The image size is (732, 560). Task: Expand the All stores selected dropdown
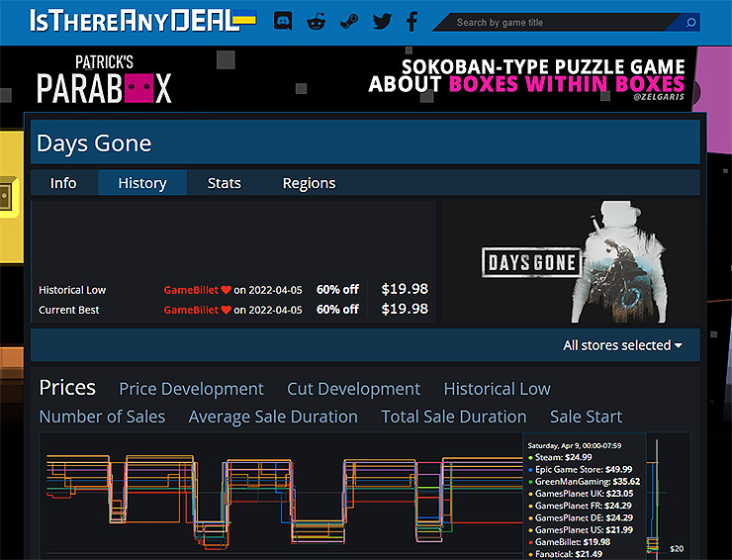pos(622,345)
